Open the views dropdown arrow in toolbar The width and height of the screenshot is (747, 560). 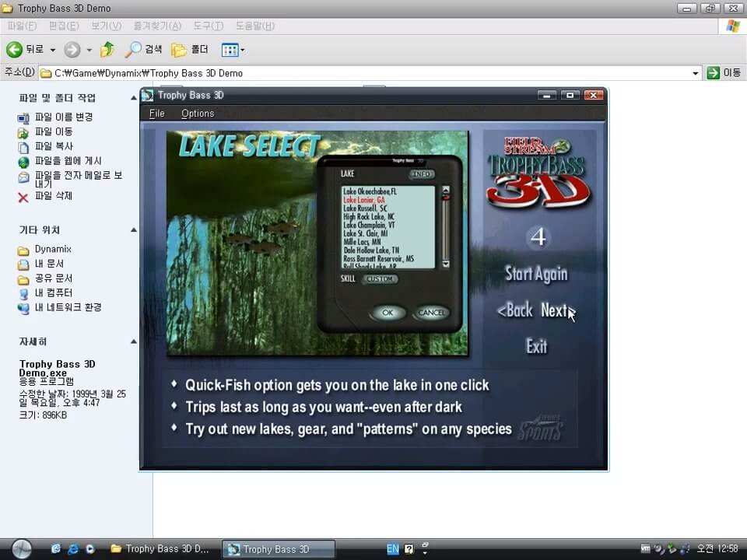(243, 50)
